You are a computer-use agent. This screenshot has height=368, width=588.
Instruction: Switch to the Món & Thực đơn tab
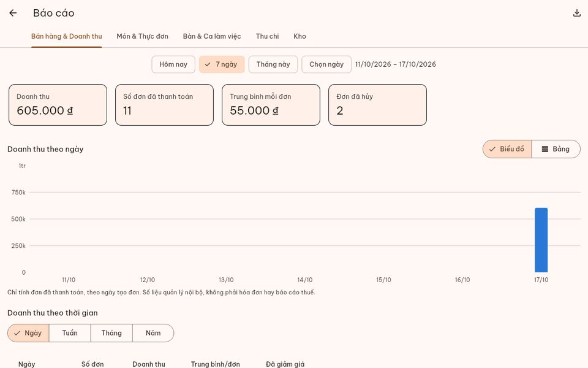pos(143,36)
